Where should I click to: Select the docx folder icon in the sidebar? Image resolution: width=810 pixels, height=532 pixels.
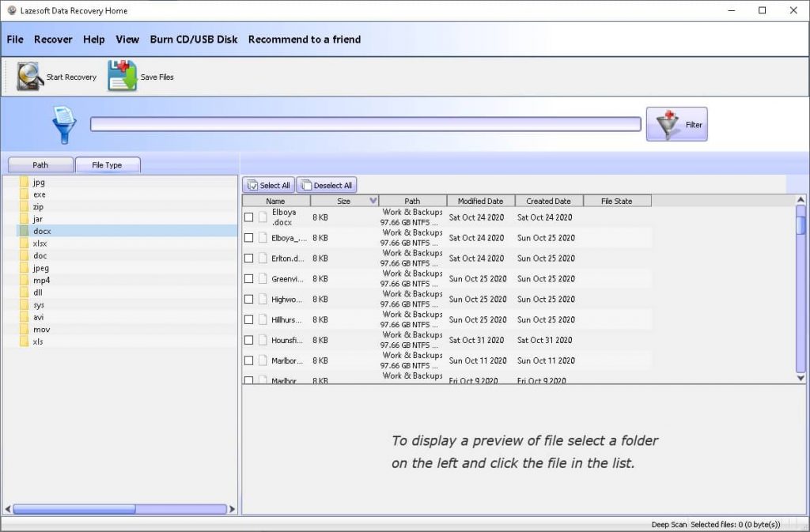(x=24, y=231)
